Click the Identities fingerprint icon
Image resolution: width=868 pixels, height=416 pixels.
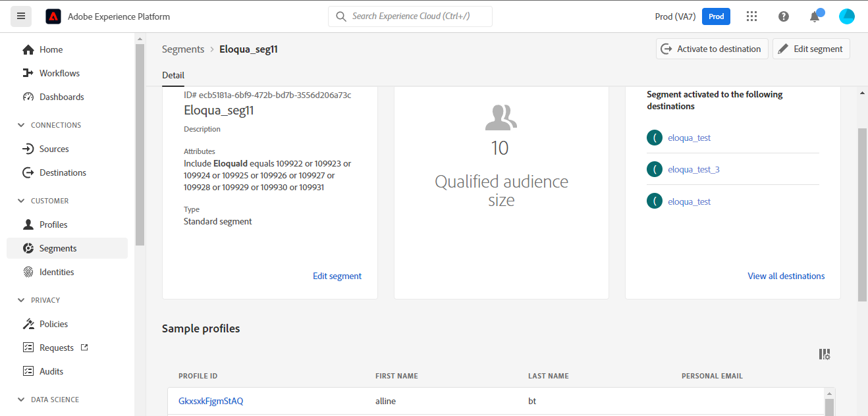[28, 272]
